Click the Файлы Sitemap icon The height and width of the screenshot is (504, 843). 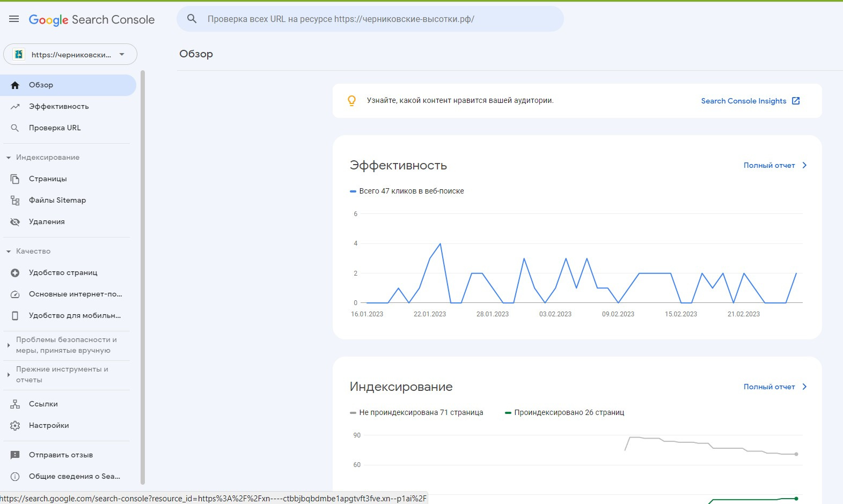(x=15, y=201)
